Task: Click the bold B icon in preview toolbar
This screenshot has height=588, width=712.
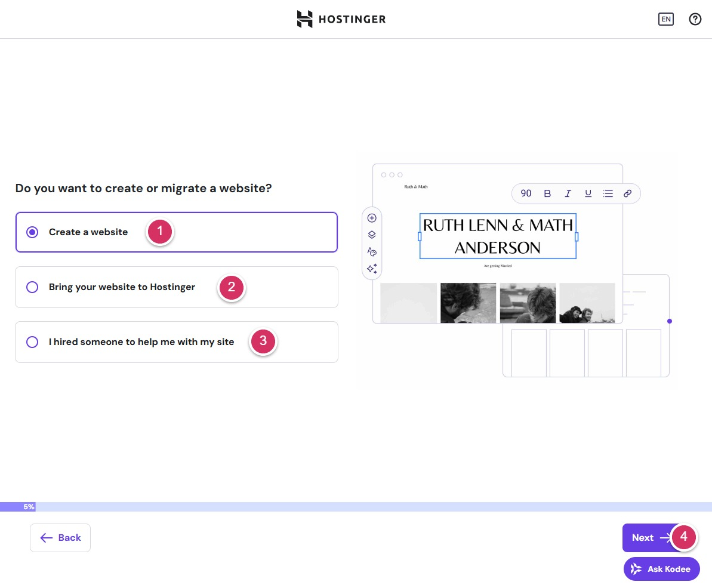Action: click(547, 193)
